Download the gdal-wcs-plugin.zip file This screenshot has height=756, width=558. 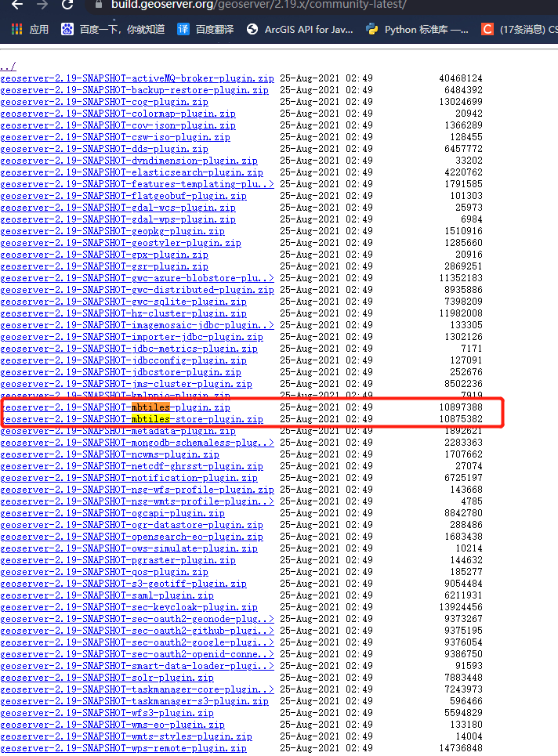point(118,208)
